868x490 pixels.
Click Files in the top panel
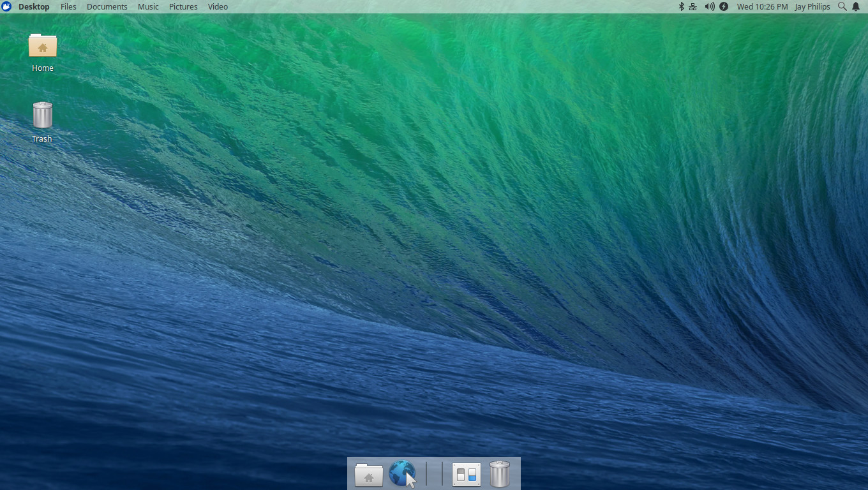68,6
